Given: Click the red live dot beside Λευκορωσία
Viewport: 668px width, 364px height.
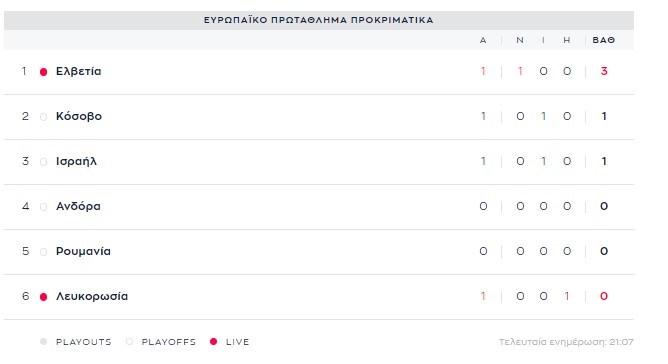Looking at the screenshot, I should point(43,297).
